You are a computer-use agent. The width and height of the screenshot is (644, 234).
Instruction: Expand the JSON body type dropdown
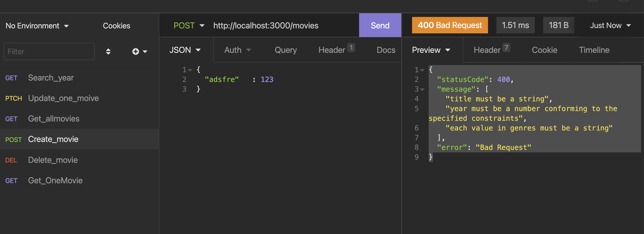(185, 50)
